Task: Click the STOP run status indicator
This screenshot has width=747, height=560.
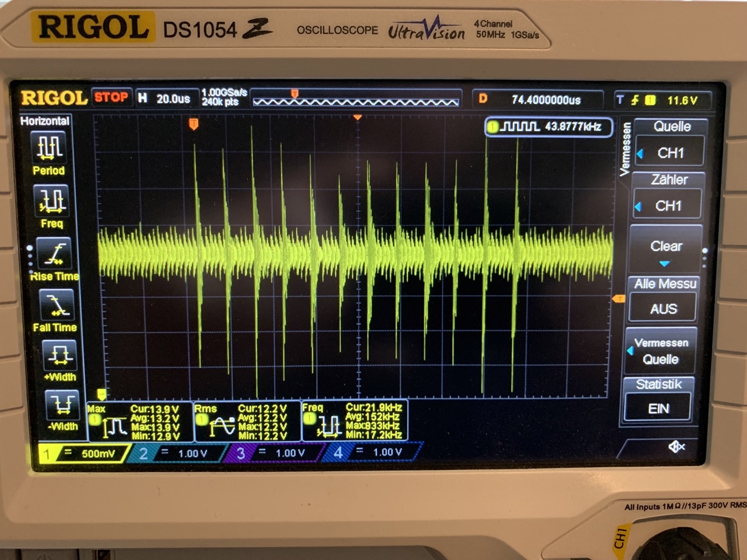Action: click(x=111, y=97)
